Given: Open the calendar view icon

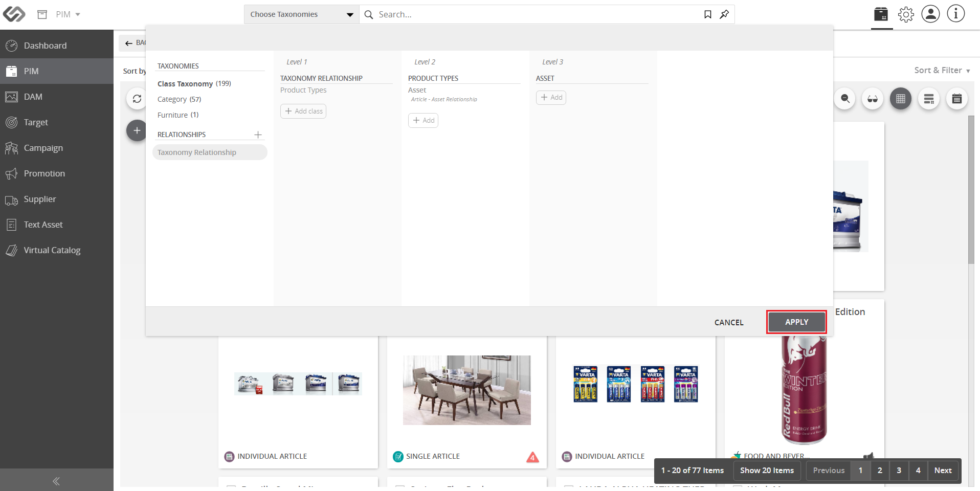Looking at the screenshot, I should click(x=957, y=99).
